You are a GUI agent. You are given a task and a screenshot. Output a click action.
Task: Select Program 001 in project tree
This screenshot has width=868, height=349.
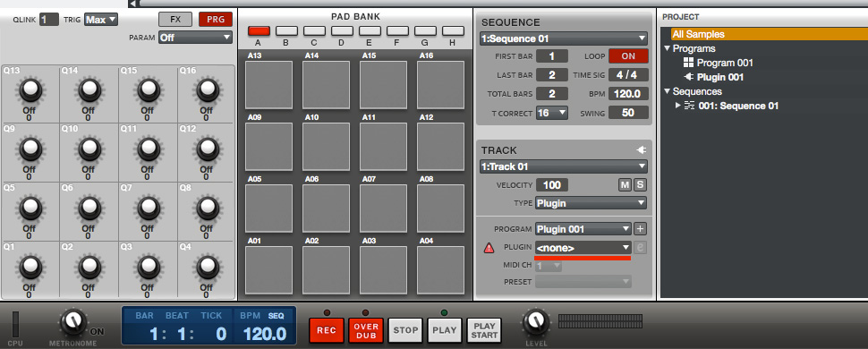point(725,63)
